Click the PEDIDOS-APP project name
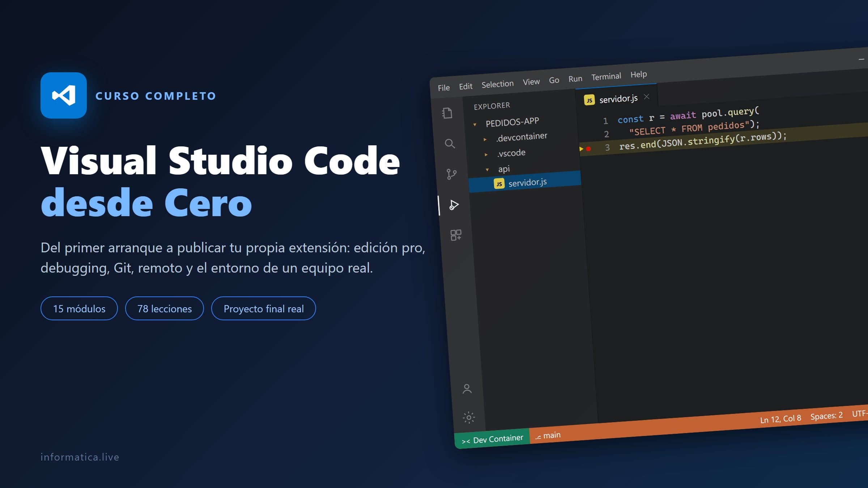868x488 pixels. (x=512, y=122)
